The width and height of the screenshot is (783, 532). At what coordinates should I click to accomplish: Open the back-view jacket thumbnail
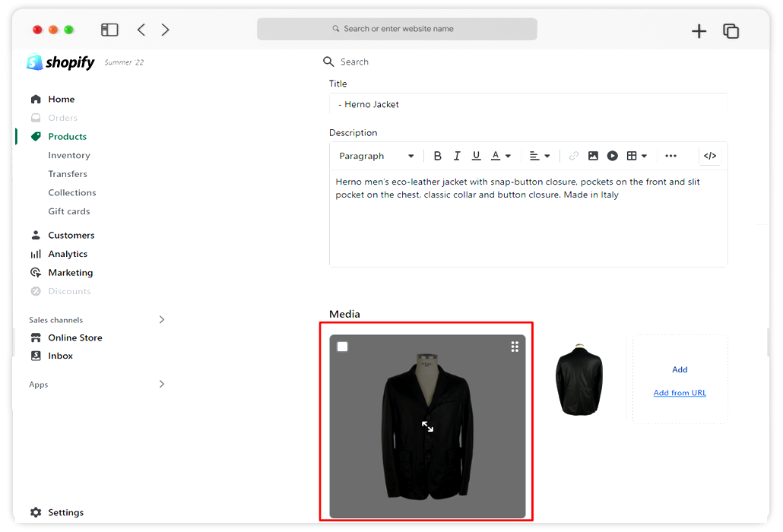coord(579,379)
